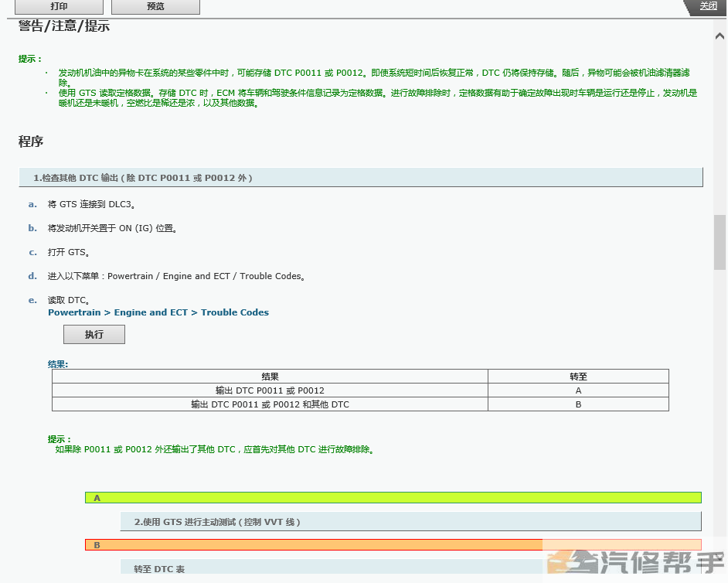Image resolution: width=728 pixels, height=583 pixels.
Task: Click the second hint bullet about 使用 GTS 读取定格数据
Action: click(x=378, y=98)
